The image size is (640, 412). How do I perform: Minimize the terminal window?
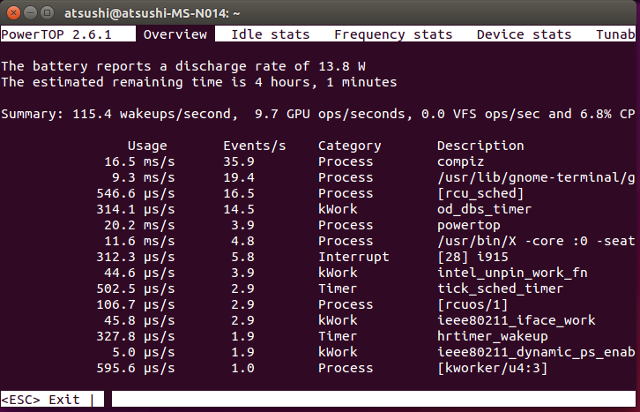[x=32, y=11]
